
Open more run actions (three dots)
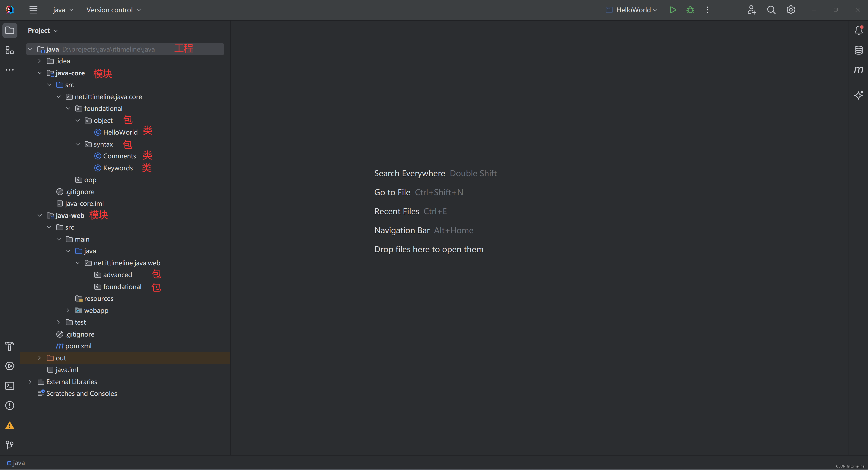coord(707,10)
